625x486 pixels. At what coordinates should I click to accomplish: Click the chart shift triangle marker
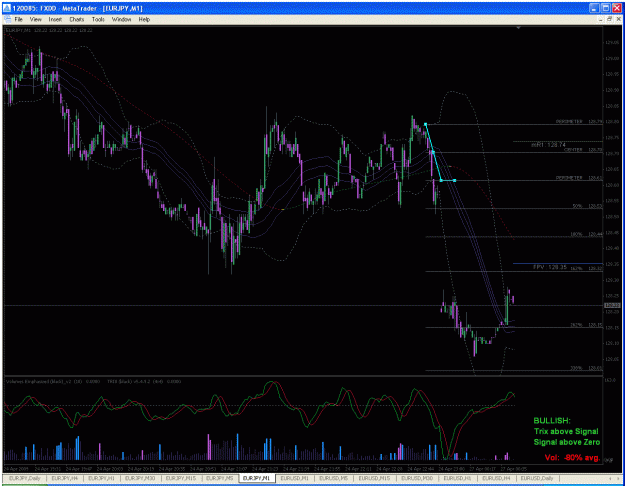(x=518, y=28)
